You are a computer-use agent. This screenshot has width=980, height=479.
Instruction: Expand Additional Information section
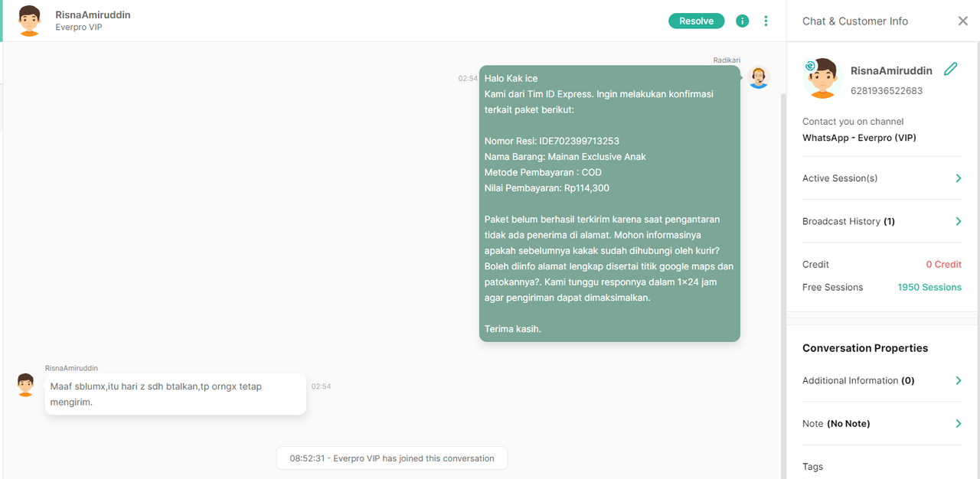882,380
